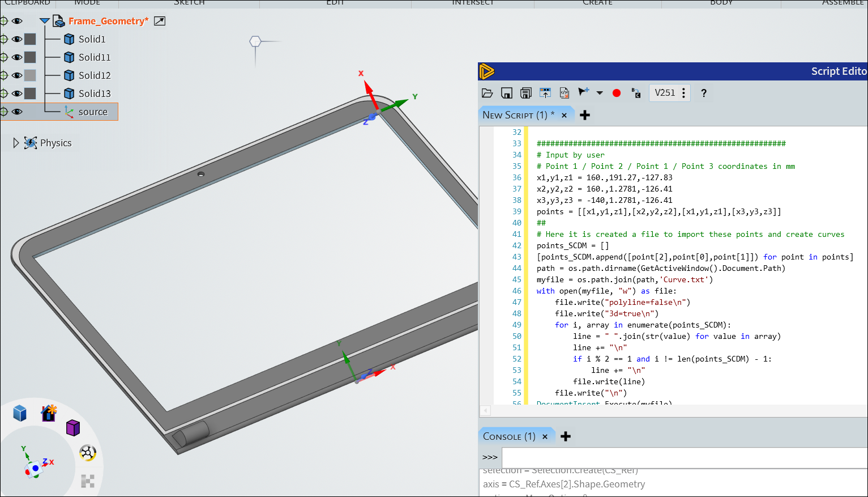The width and height of the screenshot is (868, 497).
Task: Toggle visibility of Solid12
Action: (x=17, y=75)
